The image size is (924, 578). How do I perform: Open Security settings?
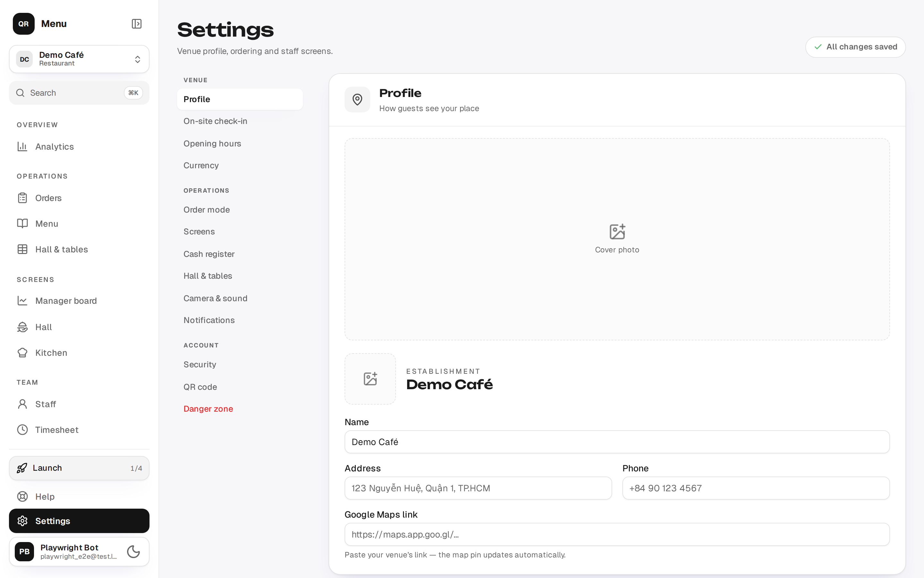coord(240,365)
